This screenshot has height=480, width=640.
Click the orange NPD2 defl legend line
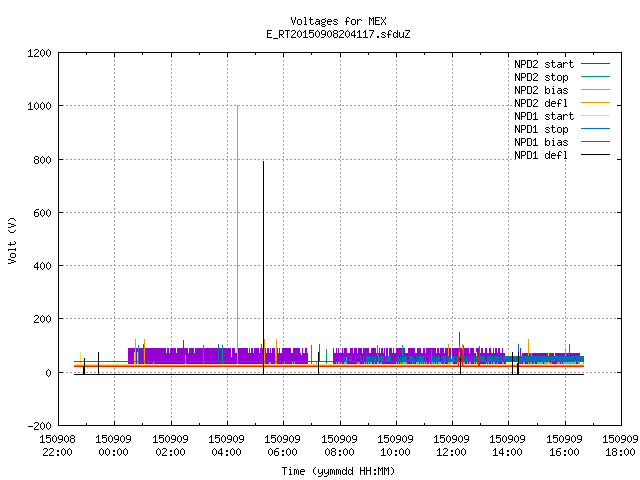595,103
